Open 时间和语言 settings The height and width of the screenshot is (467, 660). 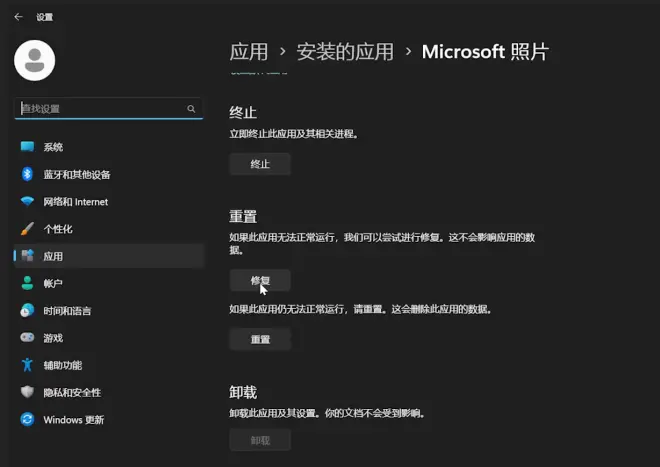tap(109, 311)
